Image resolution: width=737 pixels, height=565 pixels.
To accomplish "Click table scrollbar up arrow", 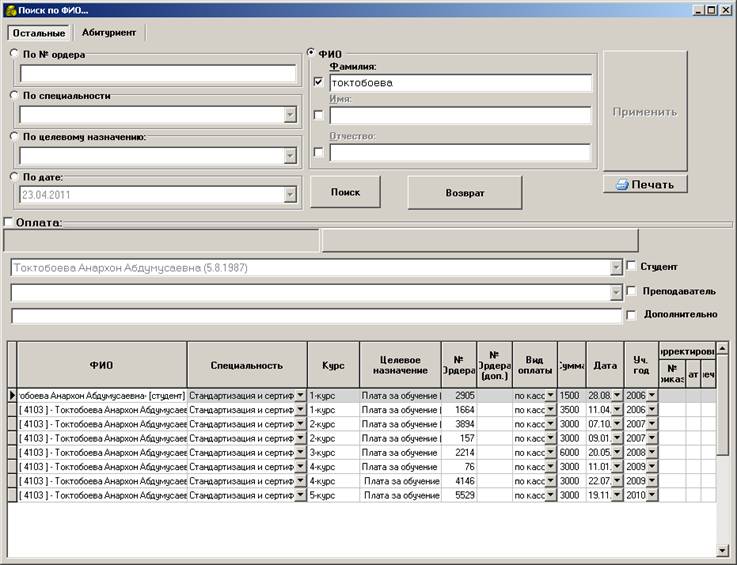I will tap(723, 348).
